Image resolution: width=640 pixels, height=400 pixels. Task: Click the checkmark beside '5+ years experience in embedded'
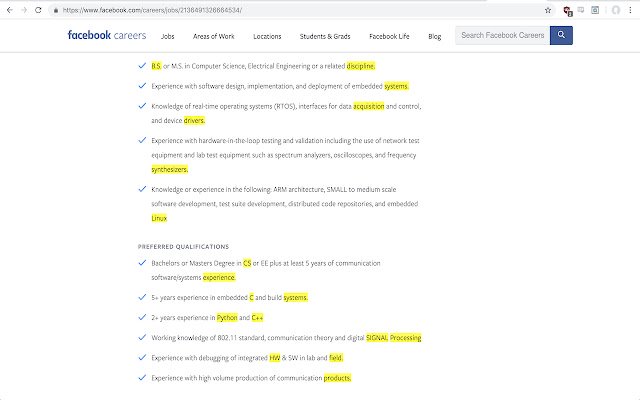click(x=142, y=297)
